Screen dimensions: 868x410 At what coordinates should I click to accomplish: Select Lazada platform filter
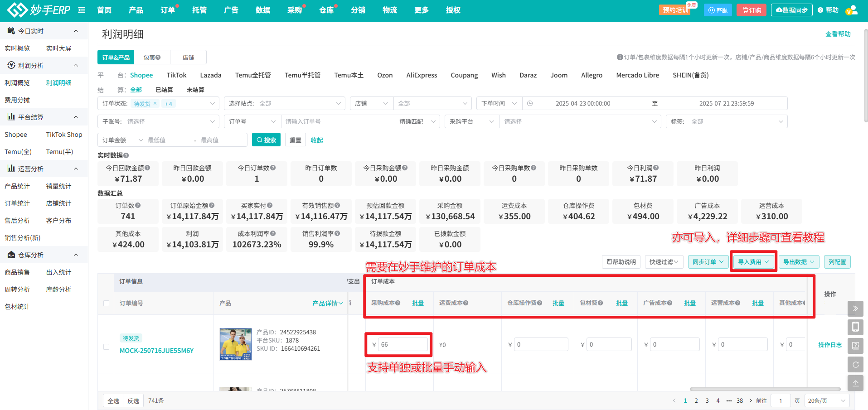pyautogui.click(x=211, y=75)
